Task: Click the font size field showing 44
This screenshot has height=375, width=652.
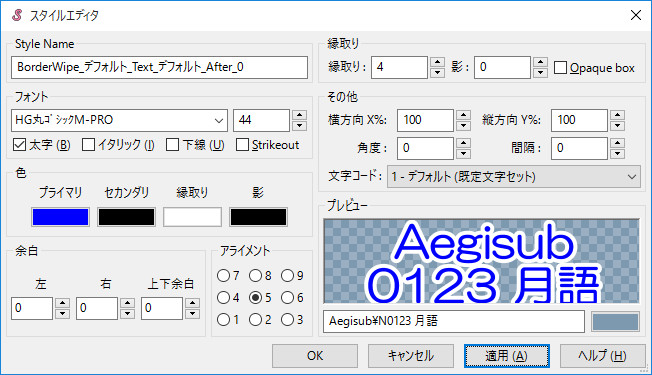Action: pyautogui.click(x=261, y=120)
